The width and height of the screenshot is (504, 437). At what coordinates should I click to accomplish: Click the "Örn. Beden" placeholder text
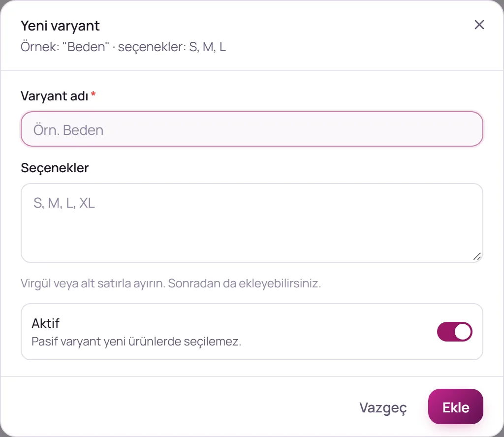coord(68,130)
